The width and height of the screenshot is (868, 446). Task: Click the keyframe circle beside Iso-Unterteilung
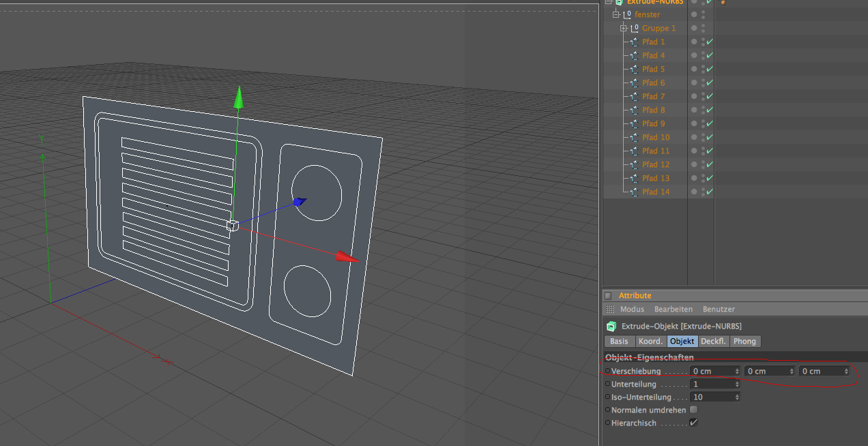click(x=607, y=397)
